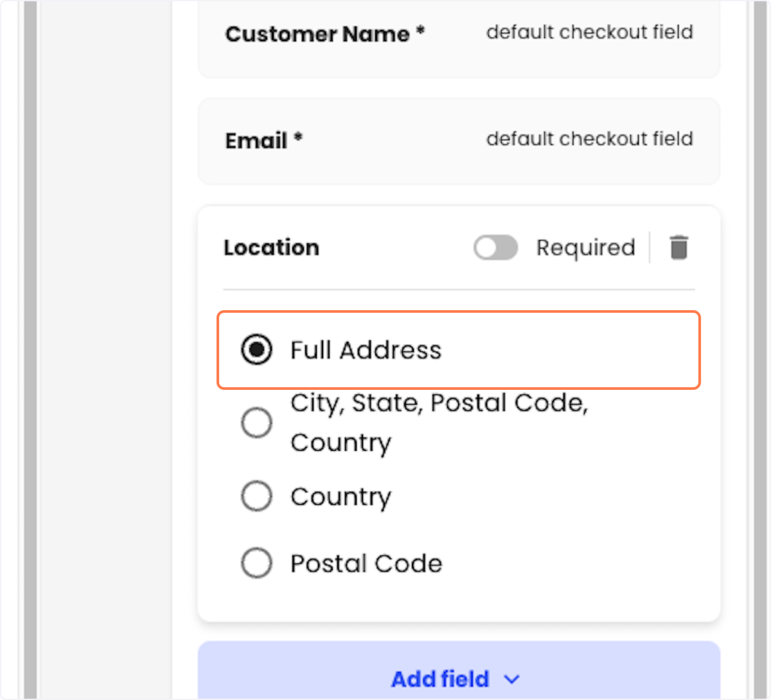Click the Email field label

263,140
